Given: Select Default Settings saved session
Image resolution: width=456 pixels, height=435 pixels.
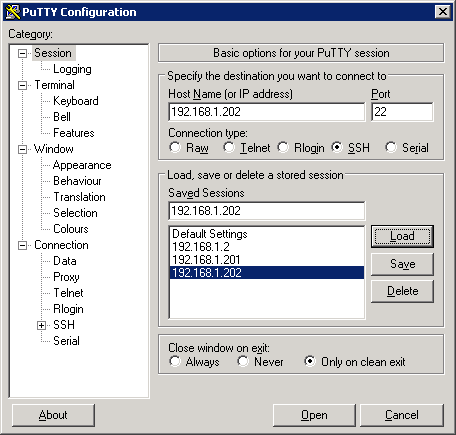Looking at the screenshot, I should [267, 234].
